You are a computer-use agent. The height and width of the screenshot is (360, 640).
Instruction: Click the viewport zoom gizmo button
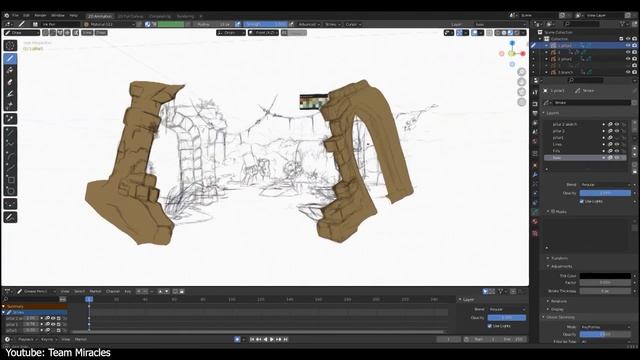click(x=522, y=72)
